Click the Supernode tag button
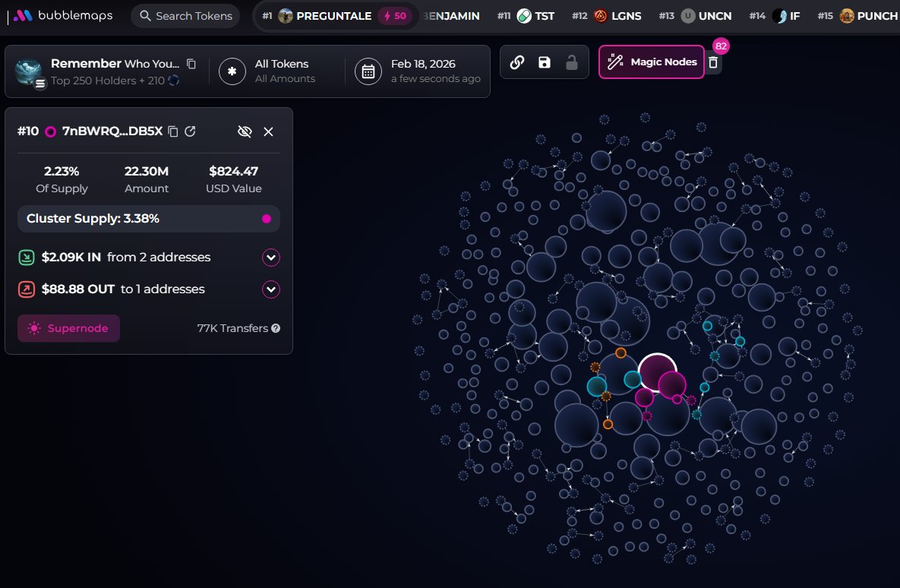The height and width of the screenshot is (588, 900). (x=69, y=328)
